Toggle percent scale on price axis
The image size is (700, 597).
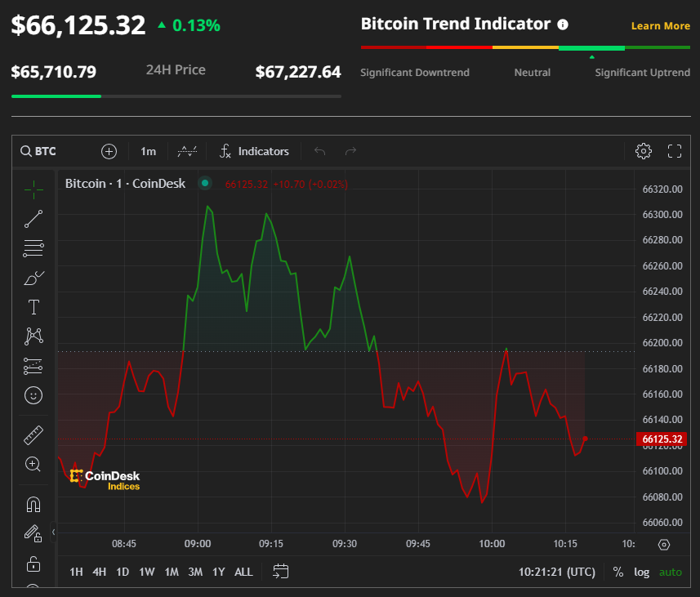pos(618,572)
